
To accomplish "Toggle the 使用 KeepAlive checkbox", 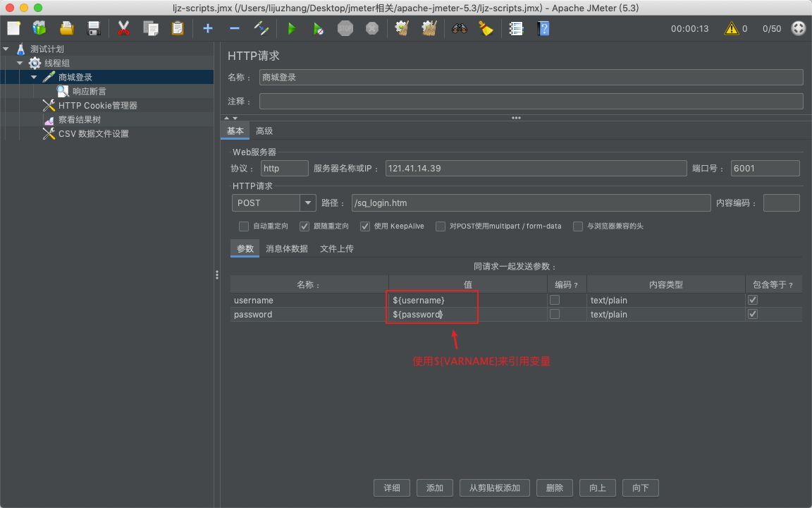I will (x=365, y=226).
